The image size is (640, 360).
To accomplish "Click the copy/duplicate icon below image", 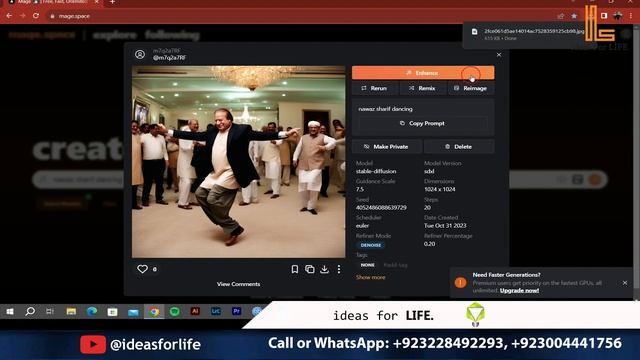I will coord(310,269).
